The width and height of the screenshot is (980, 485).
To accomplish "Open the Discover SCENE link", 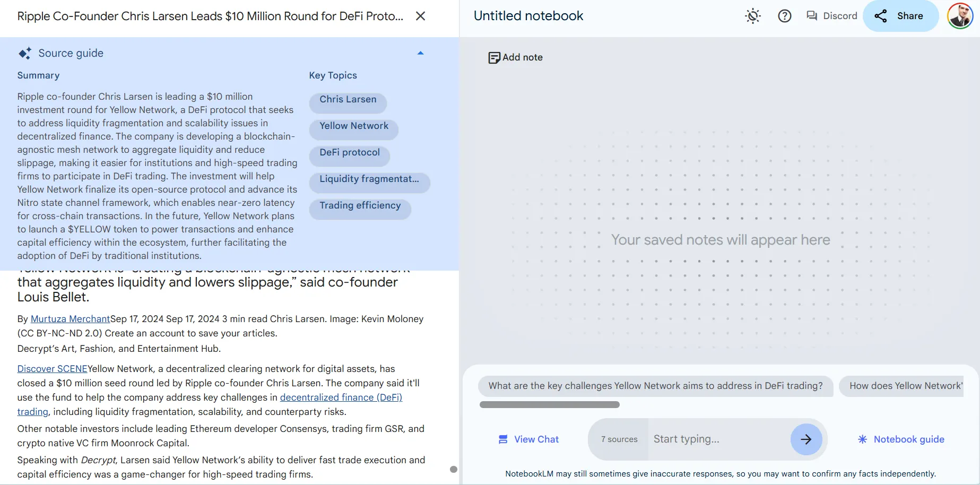I will pyautogui.click(x=52, y=369).
